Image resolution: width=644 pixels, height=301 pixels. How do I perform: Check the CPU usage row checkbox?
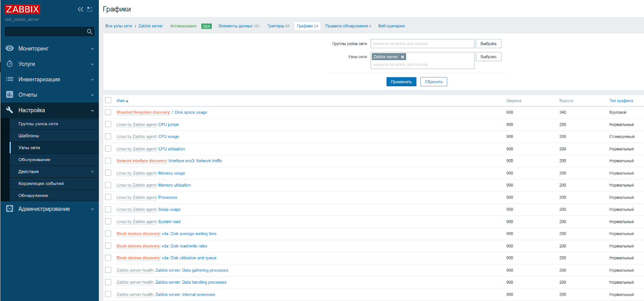point(108,137)
